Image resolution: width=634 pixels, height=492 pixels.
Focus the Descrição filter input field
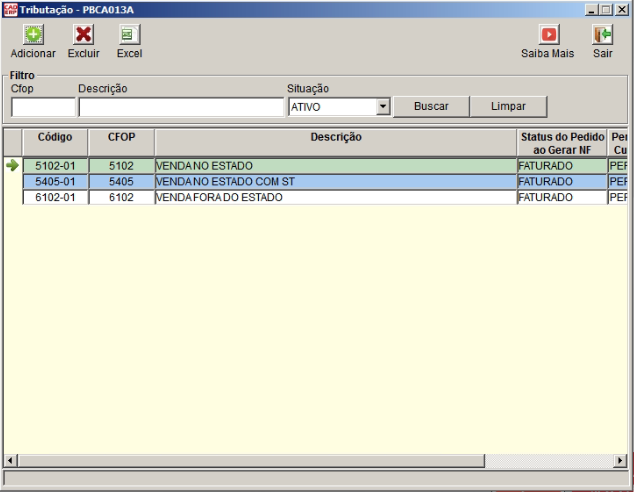pos(181,107)
